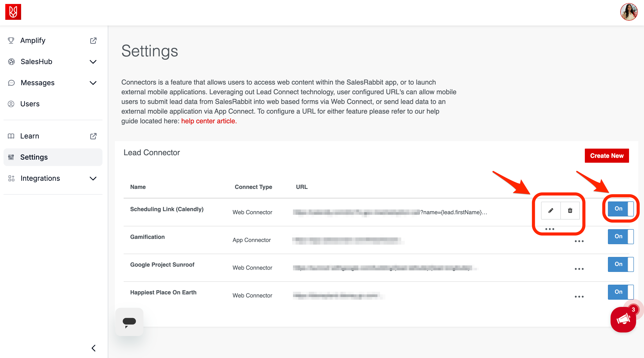Image resolution: width=644 pixels, height=358 pixels.
Task: Click the trash delete icon for Calendly
Action: point(570,210)
